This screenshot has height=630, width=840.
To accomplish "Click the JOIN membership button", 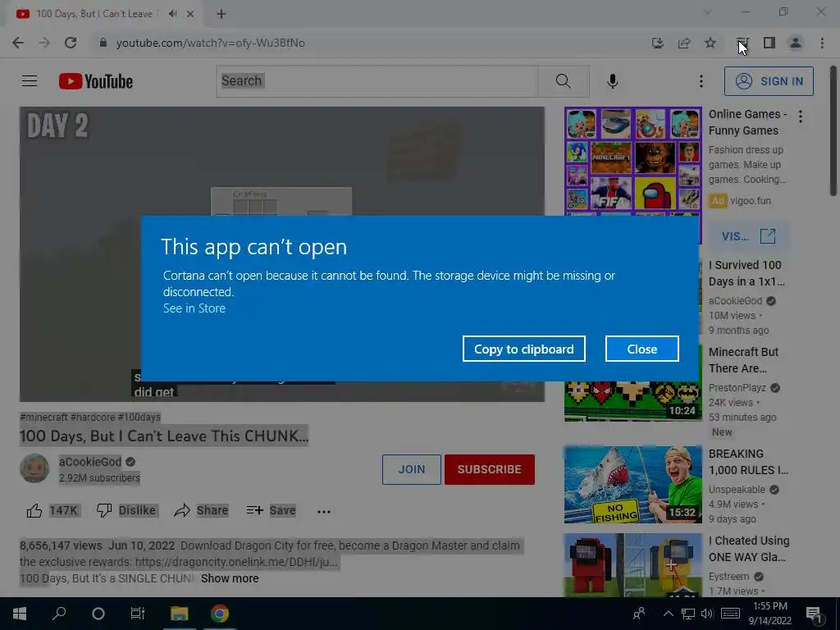I will pyautogui.click(x=412, y=469).
